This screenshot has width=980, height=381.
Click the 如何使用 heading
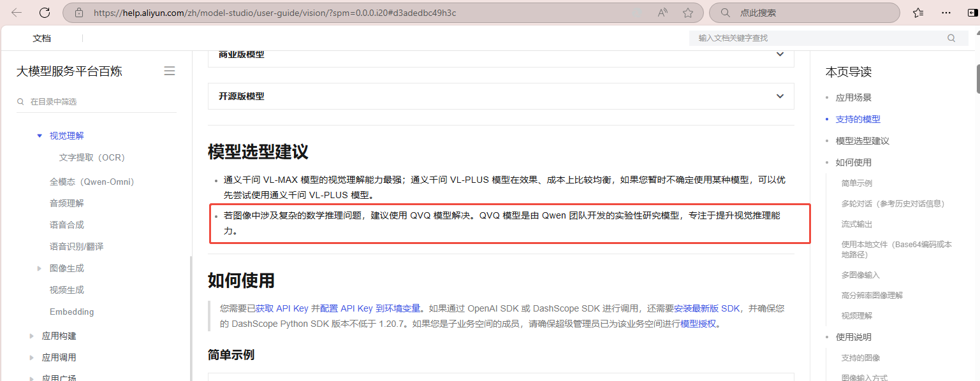pos(241,280)
